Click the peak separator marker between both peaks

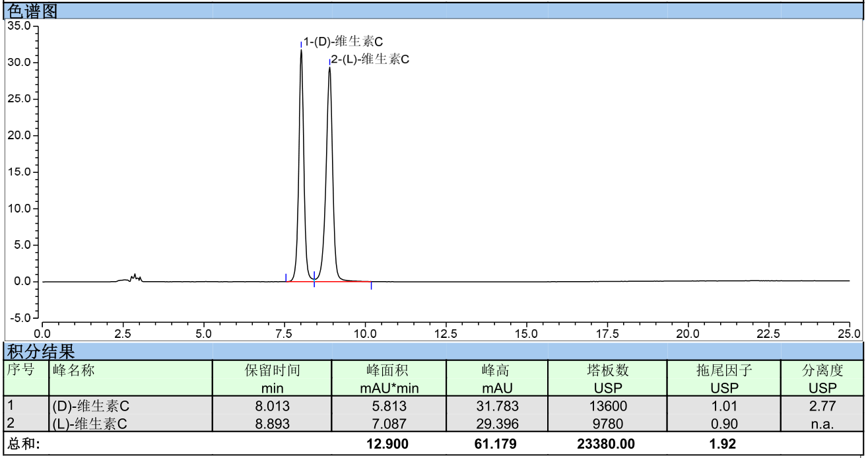(x=314, y=280)
